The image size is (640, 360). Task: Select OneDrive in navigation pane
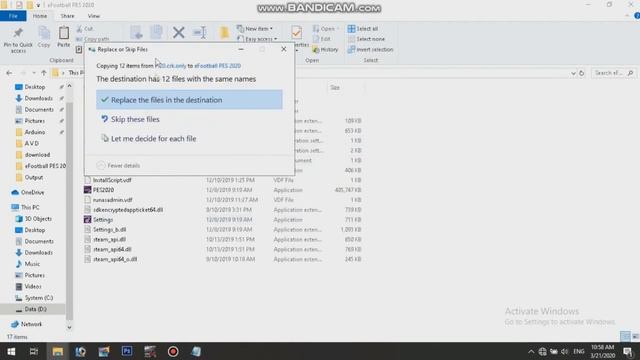click(x=32, y=192)
